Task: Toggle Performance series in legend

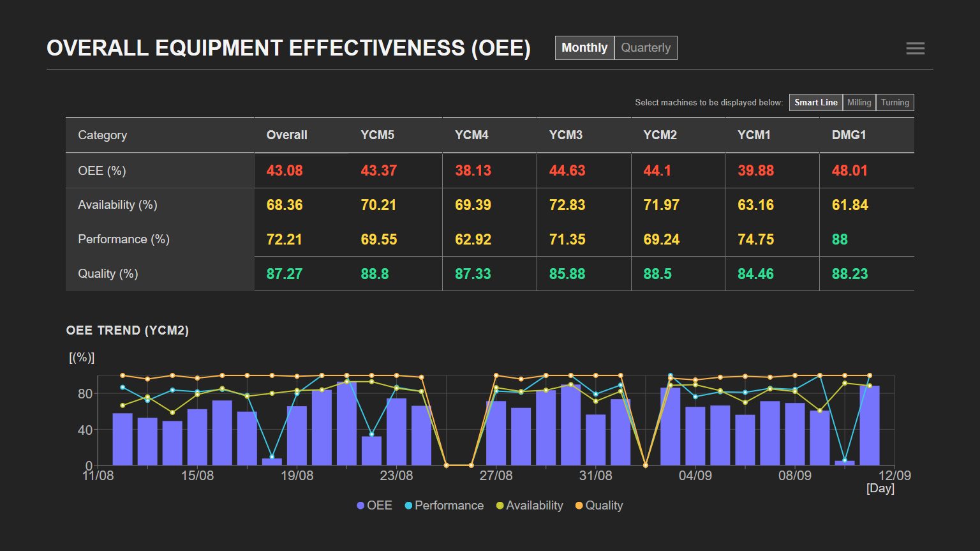Action: (444, 506)
